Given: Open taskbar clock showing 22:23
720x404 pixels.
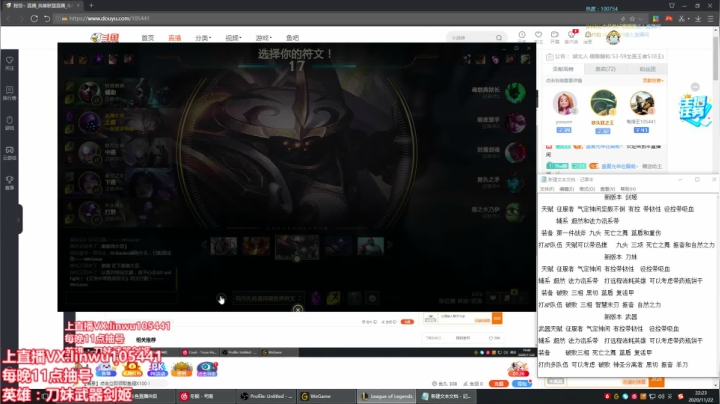Looking at the screenshot, I should click(701, 396).
